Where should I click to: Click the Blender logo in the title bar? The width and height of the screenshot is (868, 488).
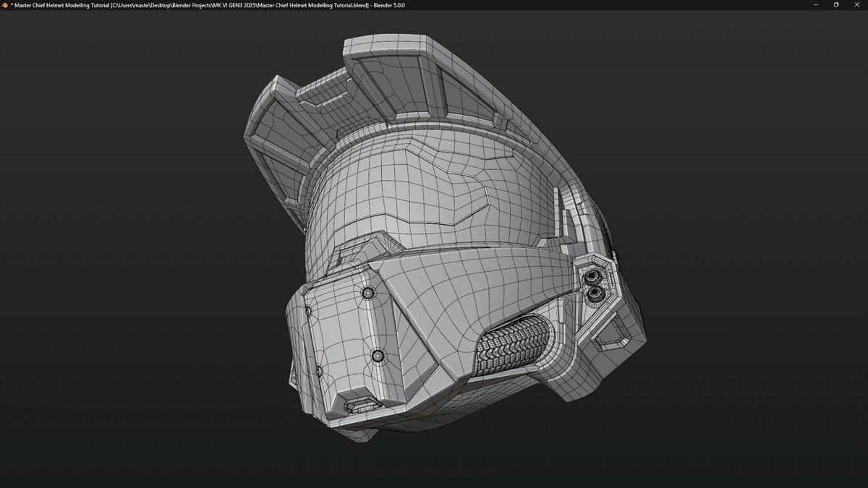4,4
